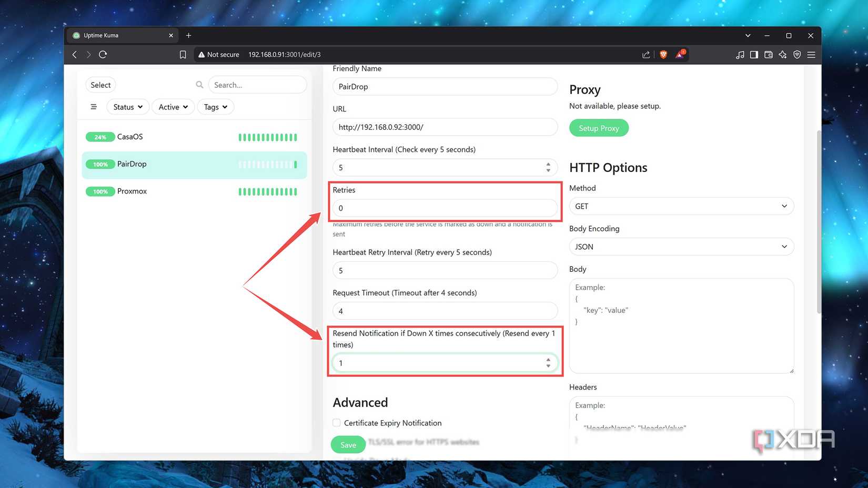Click the bookmark icon in the address bar

(183, 54)
